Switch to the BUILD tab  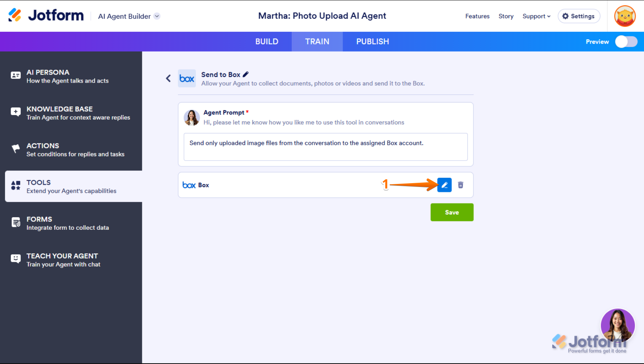tap(267, 41)
